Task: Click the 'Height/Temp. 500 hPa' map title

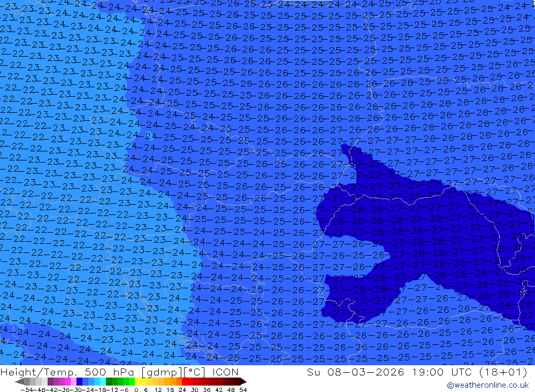Action: pyautogui.click(x=68, y=372)
